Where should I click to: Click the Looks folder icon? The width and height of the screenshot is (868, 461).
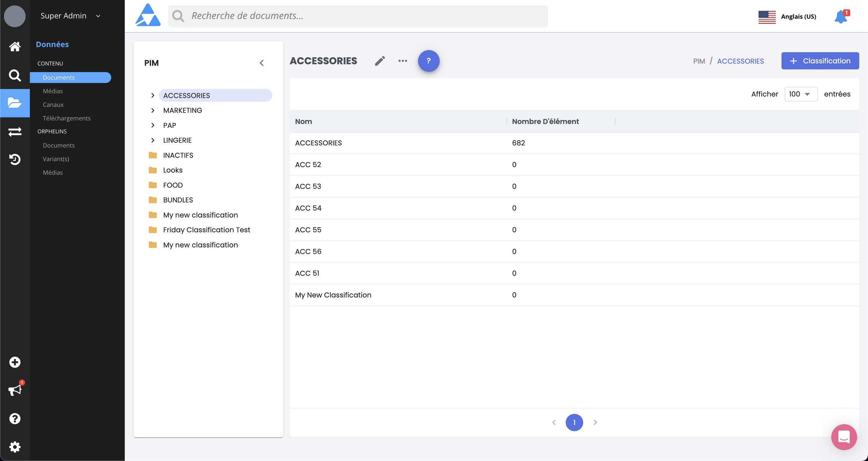point(153,170)
